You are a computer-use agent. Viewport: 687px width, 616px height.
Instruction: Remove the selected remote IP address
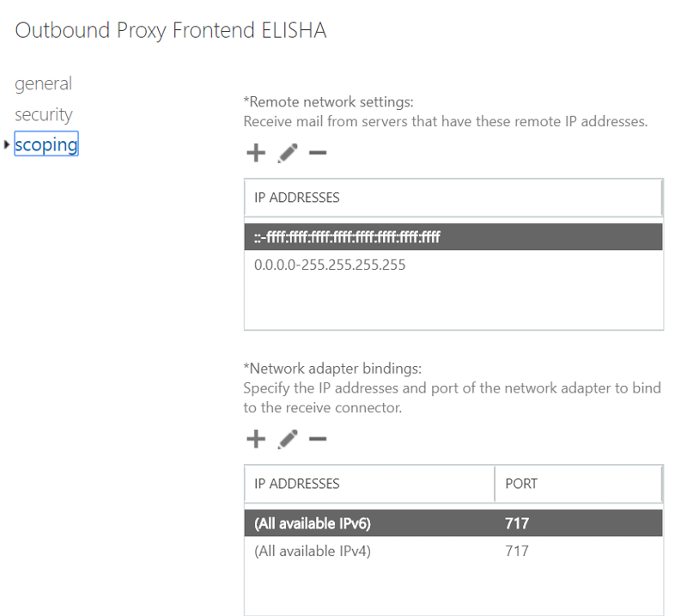pos(317,152)
